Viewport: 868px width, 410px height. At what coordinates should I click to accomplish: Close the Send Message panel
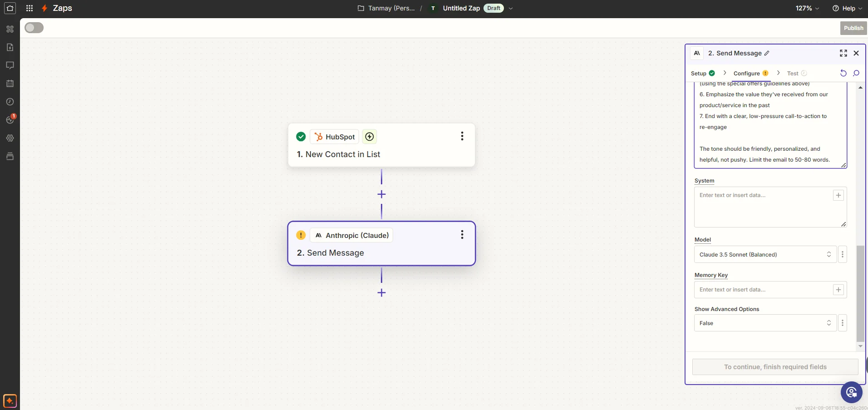click(x=856, y=53)
